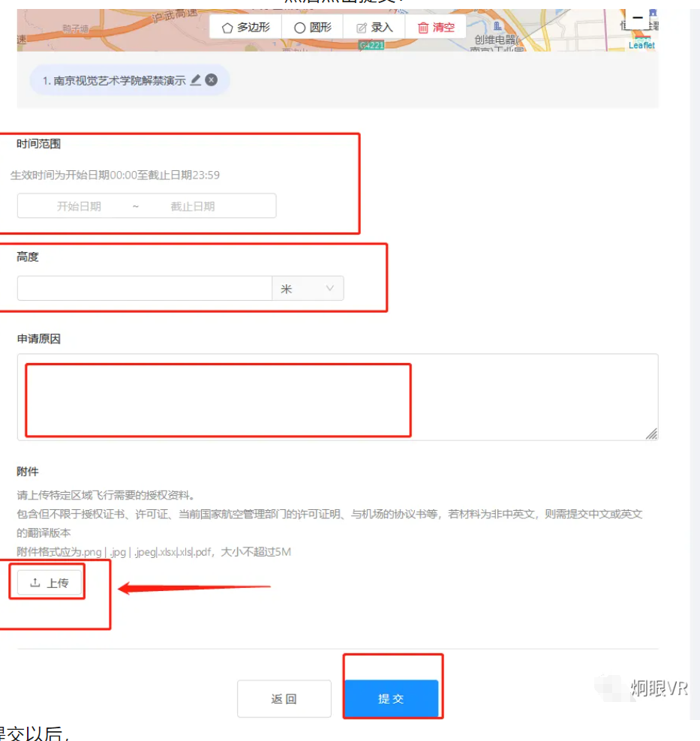Zoom out the map with minus button
The height and width of the screenshot is (741, 700).
[638, 18]
